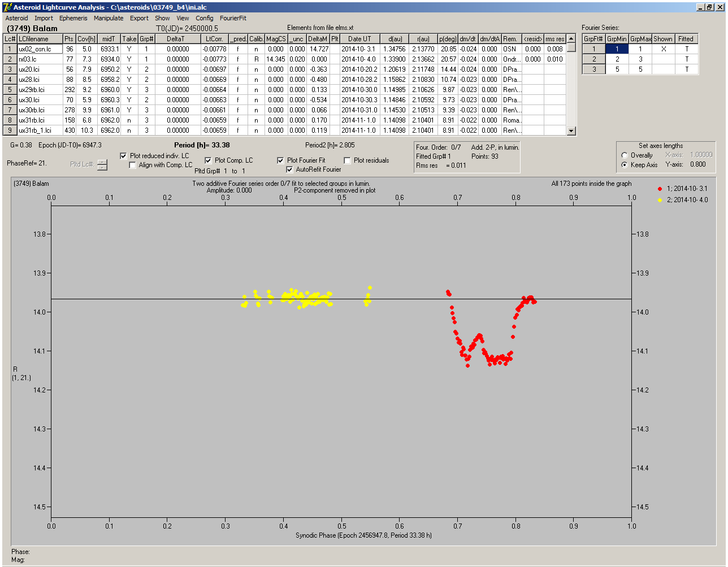Click the lightcurve table scroll-up arrow

click(x=571, y=39)
